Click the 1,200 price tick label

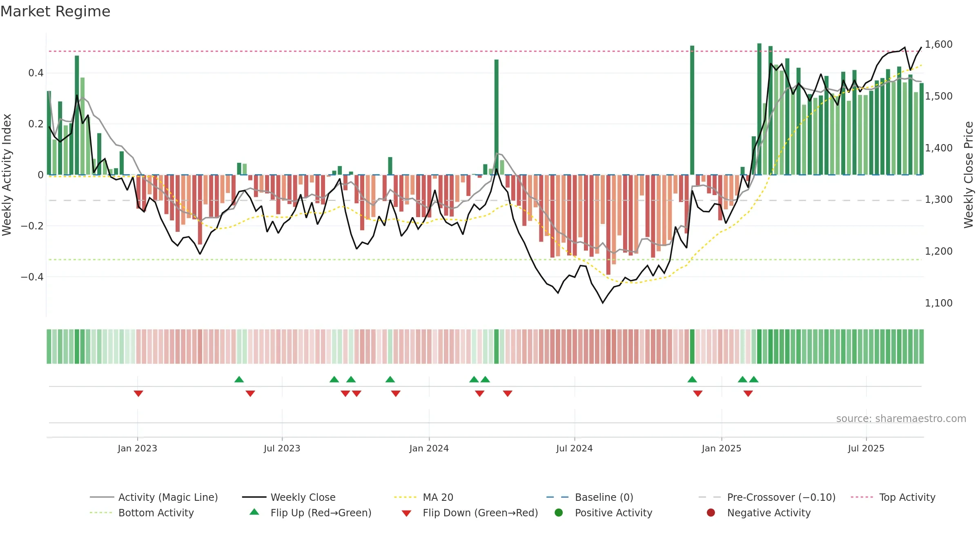pos(938,251)
